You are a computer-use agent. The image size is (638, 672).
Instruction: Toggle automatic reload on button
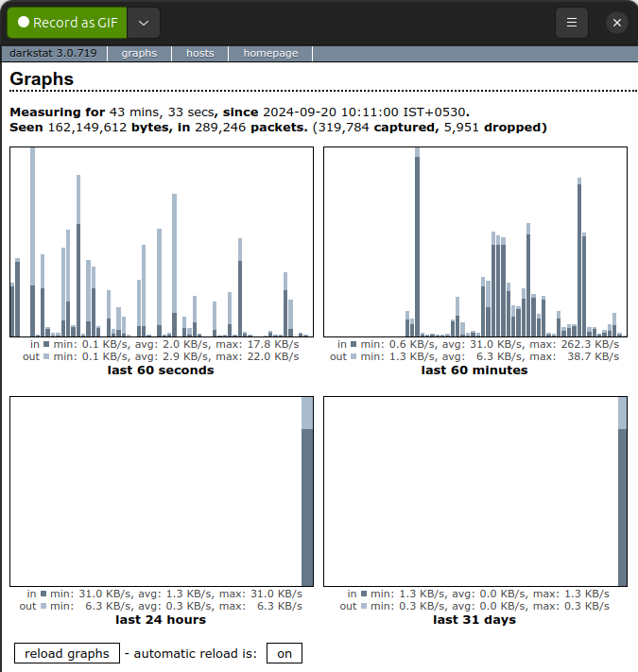(x=285, y=653)
